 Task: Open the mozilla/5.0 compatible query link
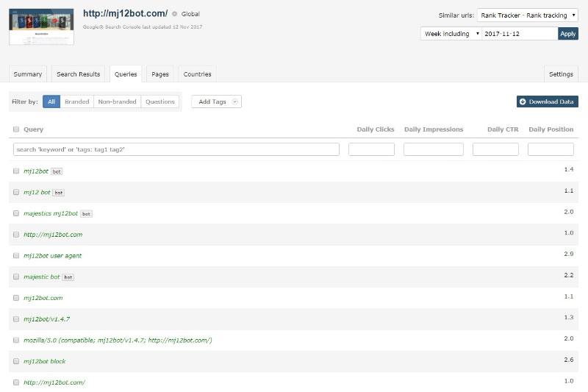[118, 341]
